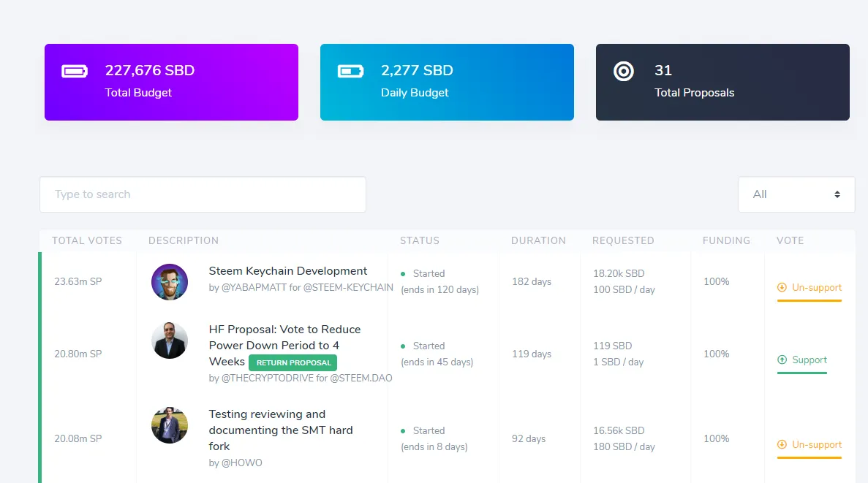
Task: Click the @THECRYPTODRIVE avatar thumbnail
Action: (170, 341)
